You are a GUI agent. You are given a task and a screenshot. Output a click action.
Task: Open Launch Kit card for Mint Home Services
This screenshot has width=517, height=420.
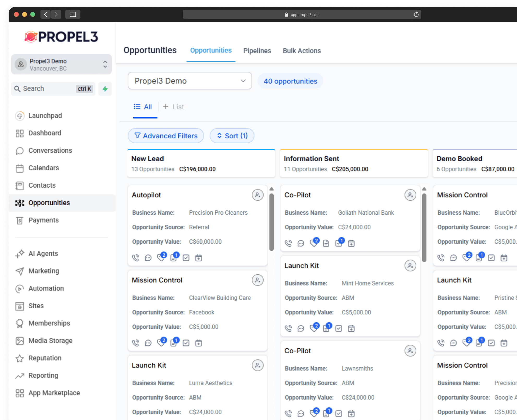point(302,265)
